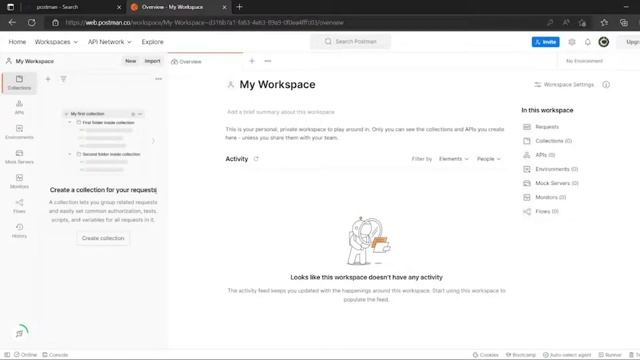The height and width of the screenshot is (360, 640).
Task: Open Collections (0) in workspace list
Action: (x=548, y=141)
